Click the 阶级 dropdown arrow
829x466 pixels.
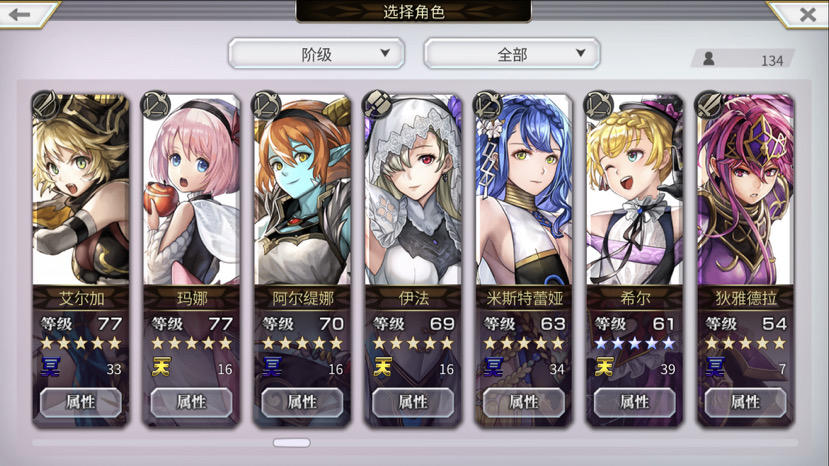point(385,53)
